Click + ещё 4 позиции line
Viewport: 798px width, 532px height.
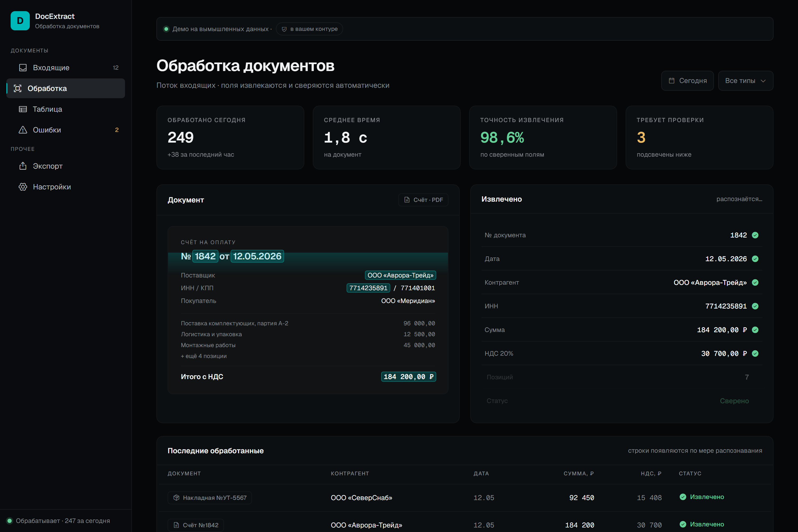(203, 356)
